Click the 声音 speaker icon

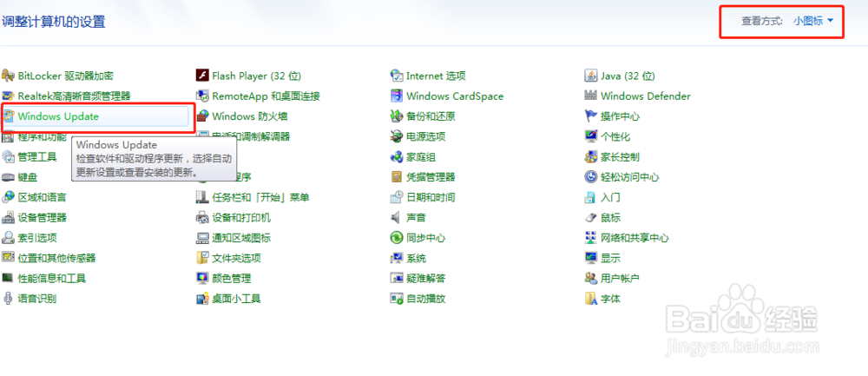coord(397,218)
